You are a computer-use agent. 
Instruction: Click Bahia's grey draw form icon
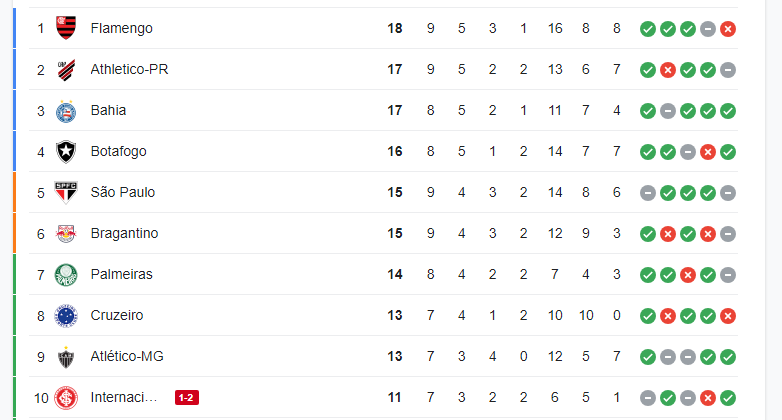[668, 111]
